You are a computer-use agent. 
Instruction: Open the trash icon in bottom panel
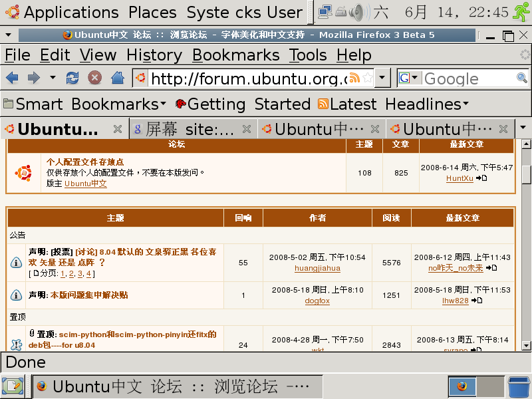tap(519, 387)
